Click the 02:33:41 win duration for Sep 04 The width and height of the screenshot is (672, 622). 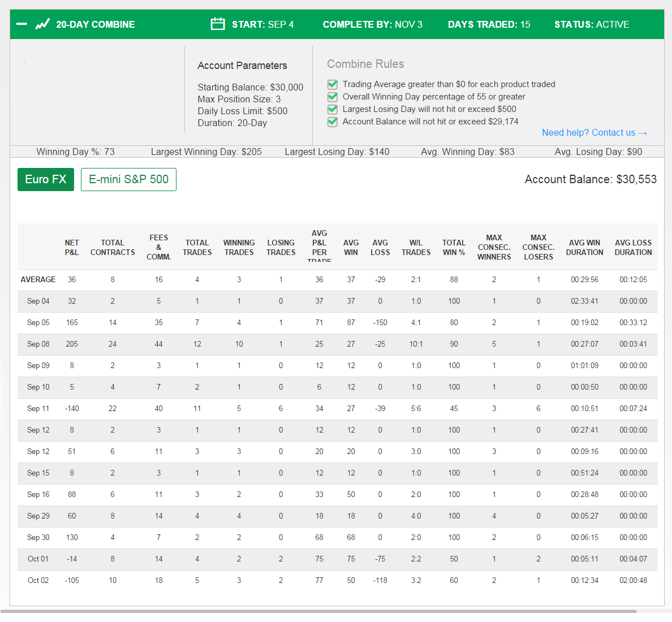pyautogui.click(x=584, y=301)
